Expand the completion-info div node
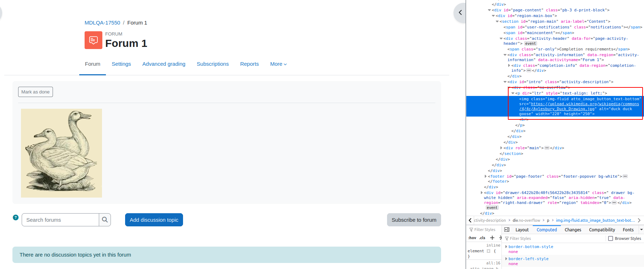The image size is (644, 269). click(509, 65)
